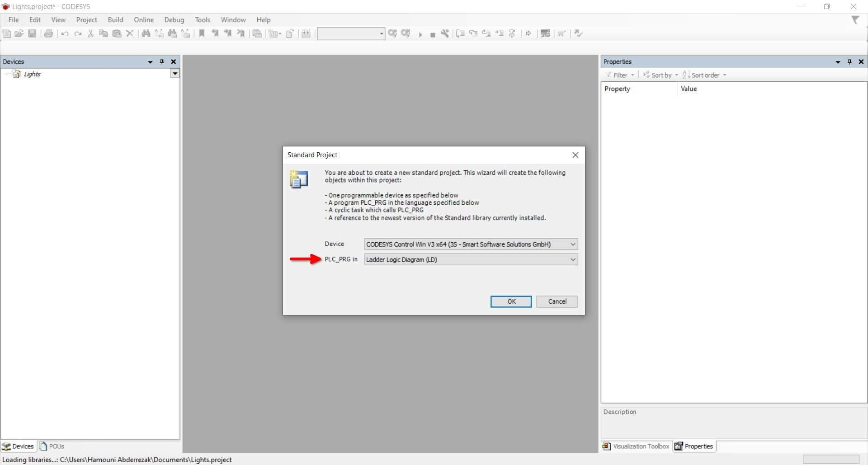Click the Logout gear icon in toolbar
This screenshot has height=465, width=868.
click(x=406, y=33)
